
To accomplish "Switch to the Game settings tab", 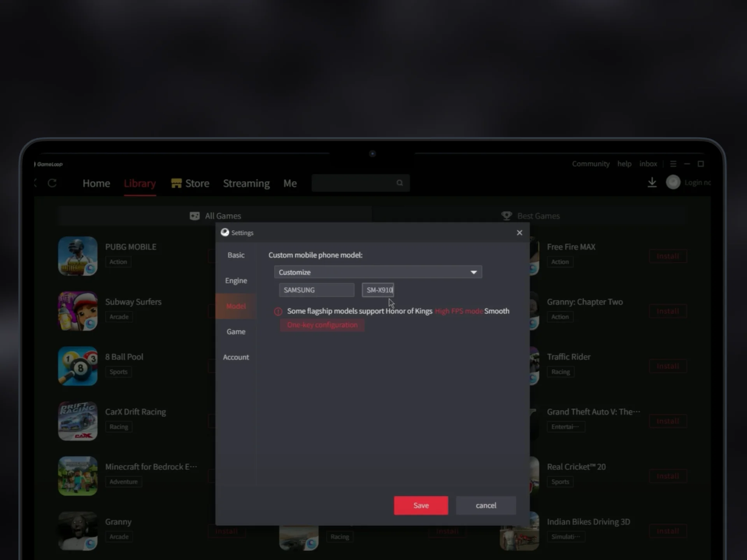I will (236, 331).
